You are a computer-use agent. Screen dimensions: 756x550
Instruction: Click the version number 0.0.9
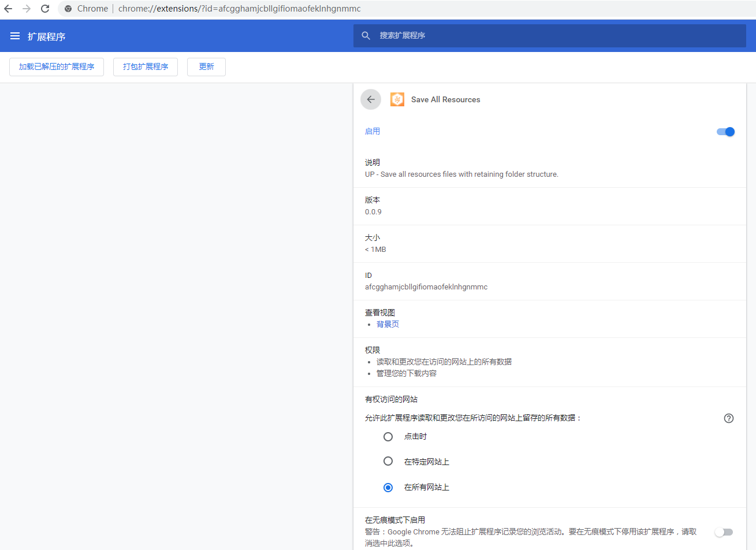[x=373, y=212]
